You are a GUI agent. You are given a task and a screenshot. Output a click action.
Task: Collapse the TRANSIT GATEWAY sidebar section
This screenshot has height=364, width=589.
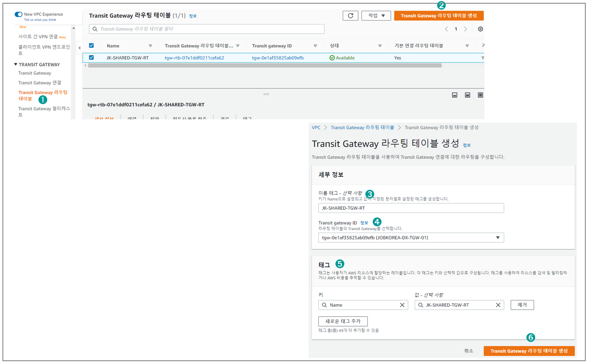[16, 64]
